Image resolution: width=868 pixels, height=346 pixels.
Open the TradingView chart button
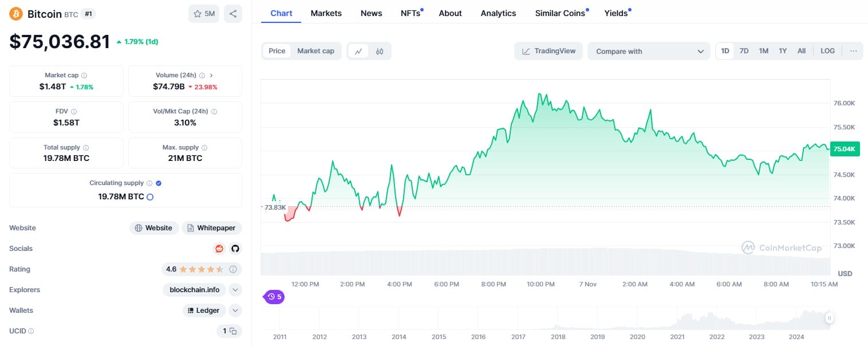coord(549,51)
